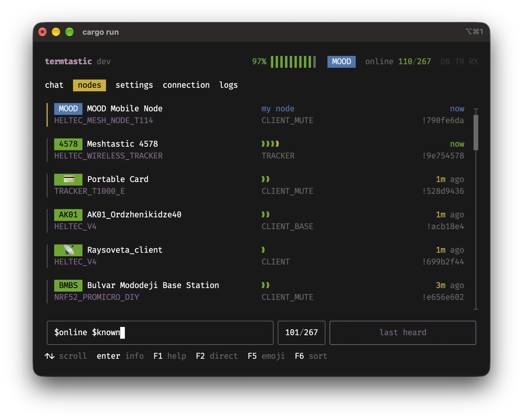523x420 pixels.
Task: Click the AK01 node badge
Action: (x=68, y=215)
